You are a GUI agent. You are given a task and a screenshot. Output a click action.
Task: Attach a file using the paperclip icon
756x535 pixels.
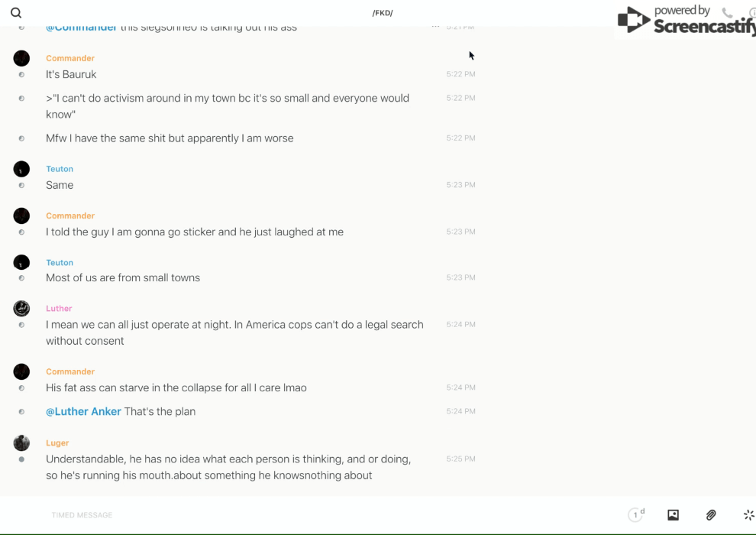711,515
